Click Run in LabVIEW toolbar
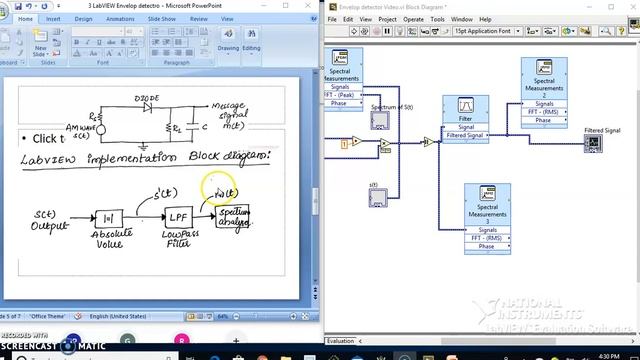Viewport: 640px width, 360px height. click(x=354, y=31)
